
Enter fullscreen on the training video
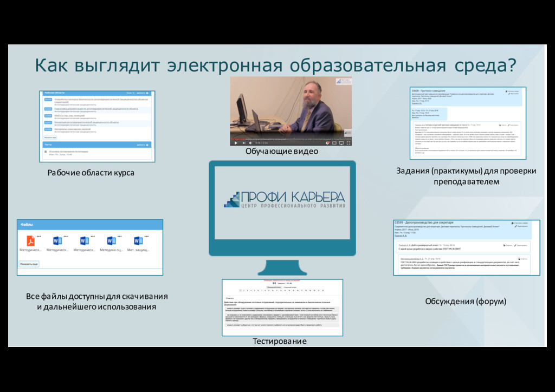(x=349, y=143)
